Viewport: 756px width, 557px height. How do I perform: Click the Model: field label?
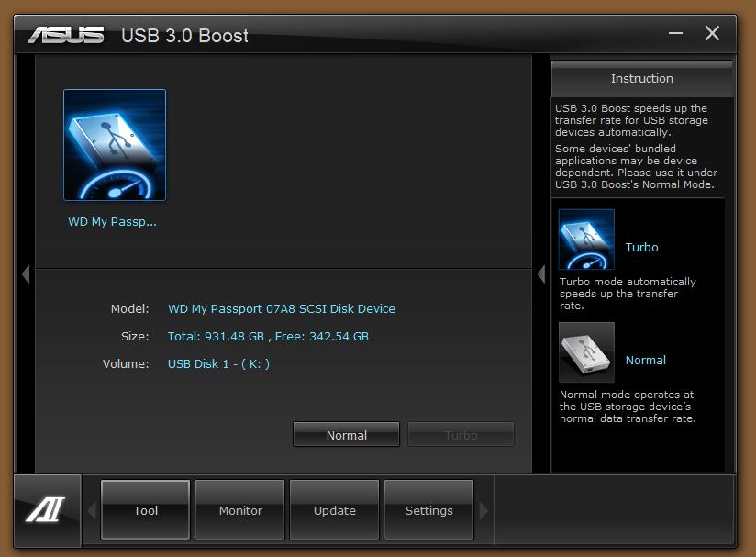(129, 308)
